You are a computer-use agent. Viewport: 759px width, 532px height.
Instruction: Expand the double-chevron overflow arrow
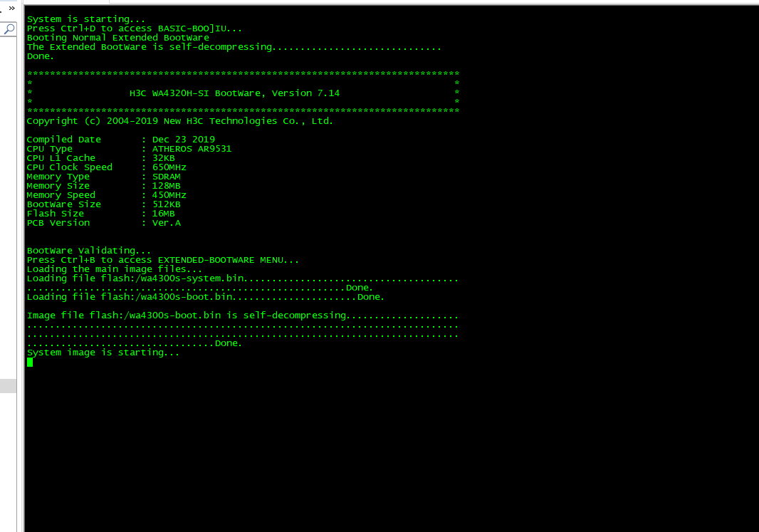coord(12,9)
